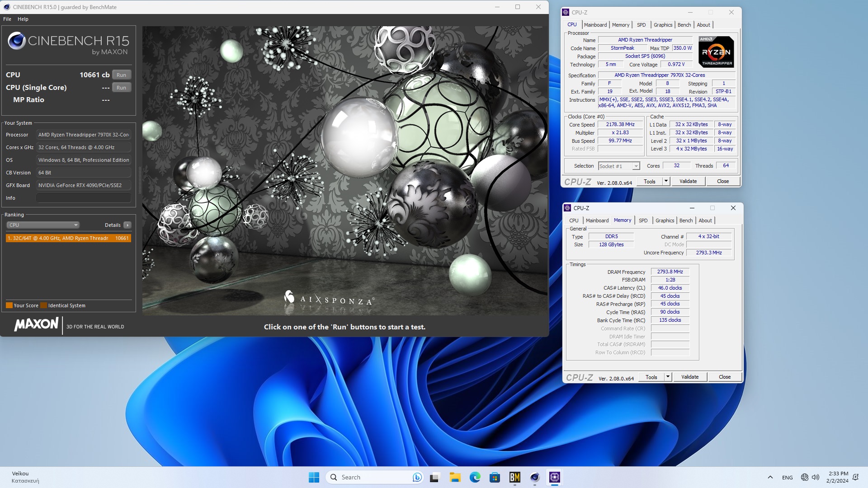Click the Your Score orange swatch
Image resolution: width=868 pixels, height=488 pixels.
9,305
